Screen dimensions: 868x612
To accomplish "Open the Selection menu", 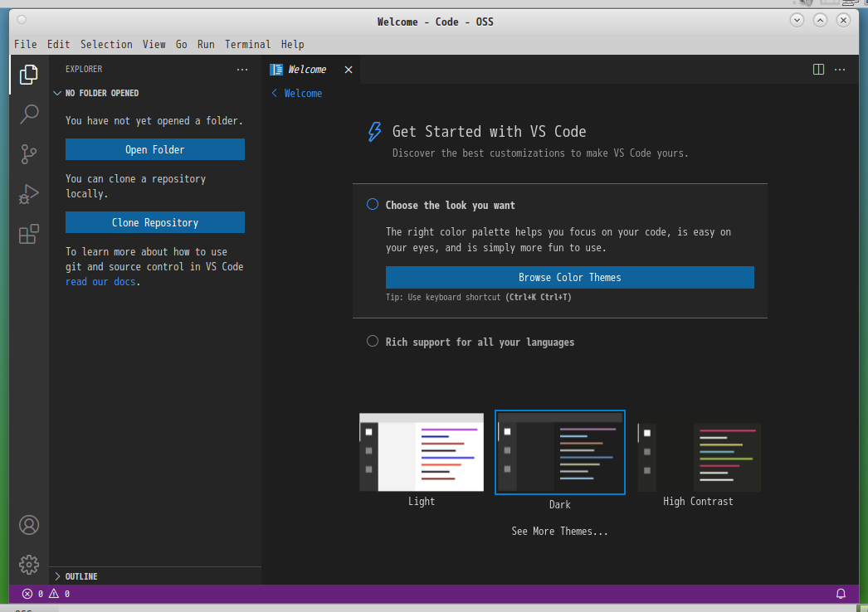I will click(x=106, y=44).
